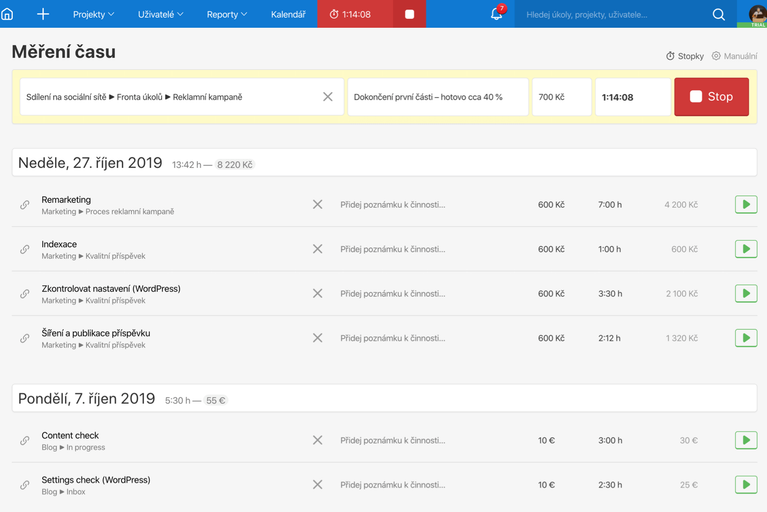Switch to Stopky mode
This screenshot has height=512, width=767.
[x=685, y=56]
